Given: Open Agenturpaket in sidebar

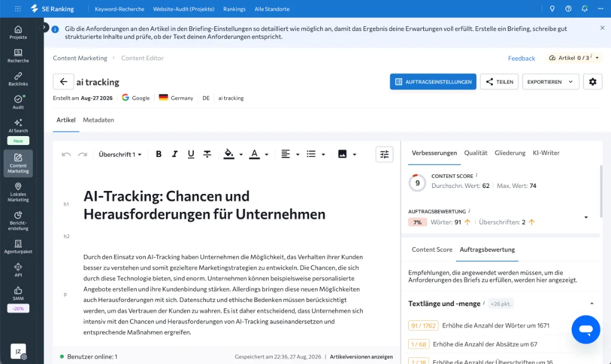Looking at the screenshot, I should [18, 247].
